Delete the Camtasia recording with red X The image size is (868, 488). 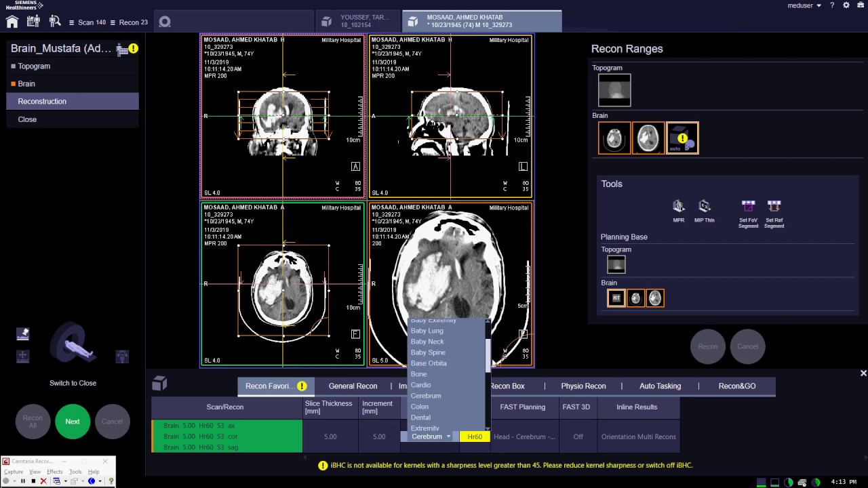43,481
